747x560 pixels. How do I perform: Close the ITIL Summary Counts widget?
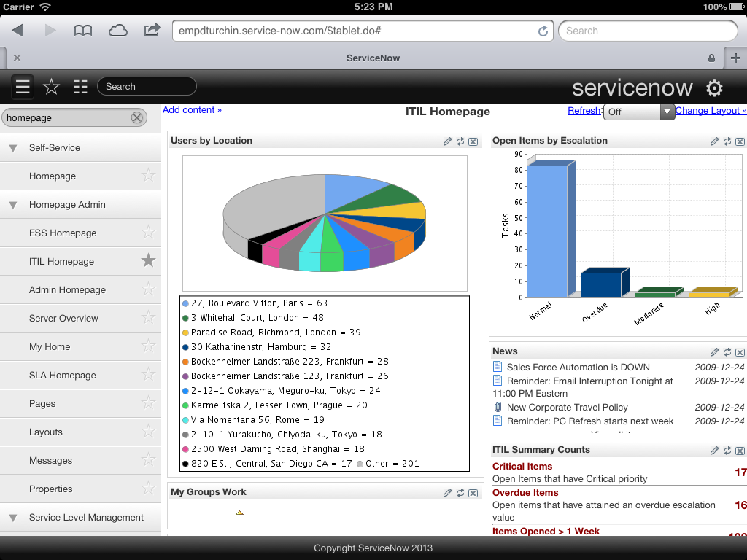pos(740,451)
